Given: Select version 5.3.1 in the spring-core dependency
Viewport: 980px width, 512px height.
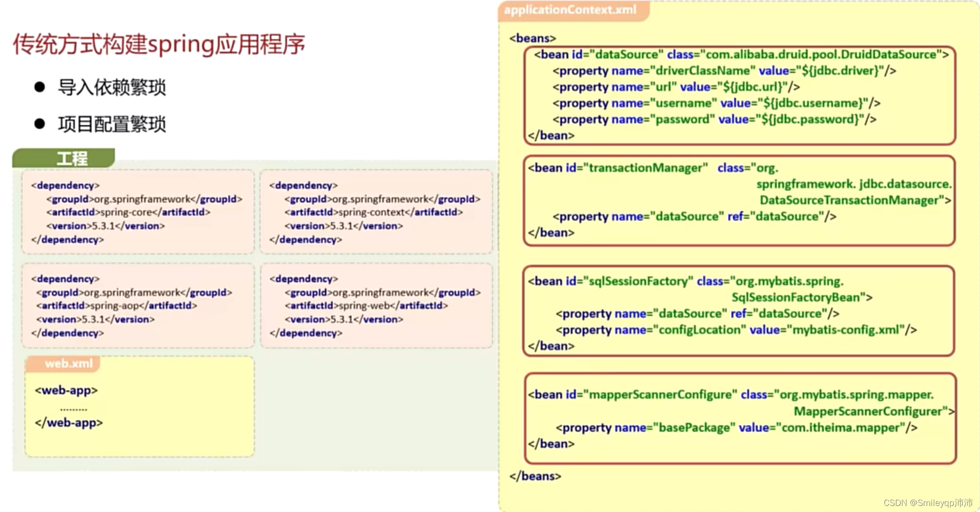Looking at the screenshot, I should 105,226.
